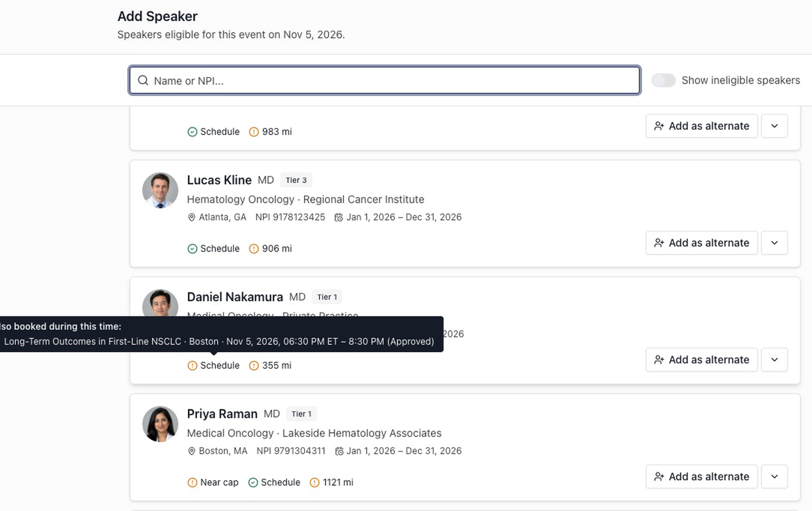Viewport: 812px width, 511px height.
Task: Click the calendar icon in Lucas Kline's card
Action: [339, 217]
